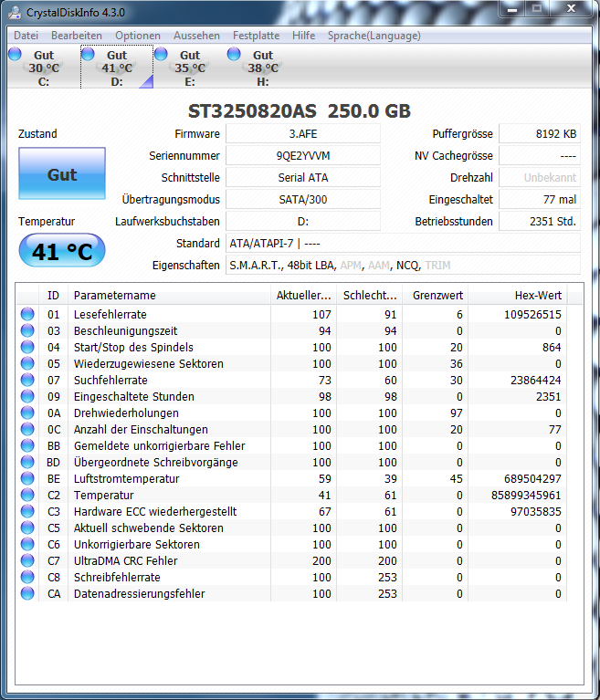Click the Eingeschaltet field 77 mal
600x700 pixels.
tap(540, 200)
